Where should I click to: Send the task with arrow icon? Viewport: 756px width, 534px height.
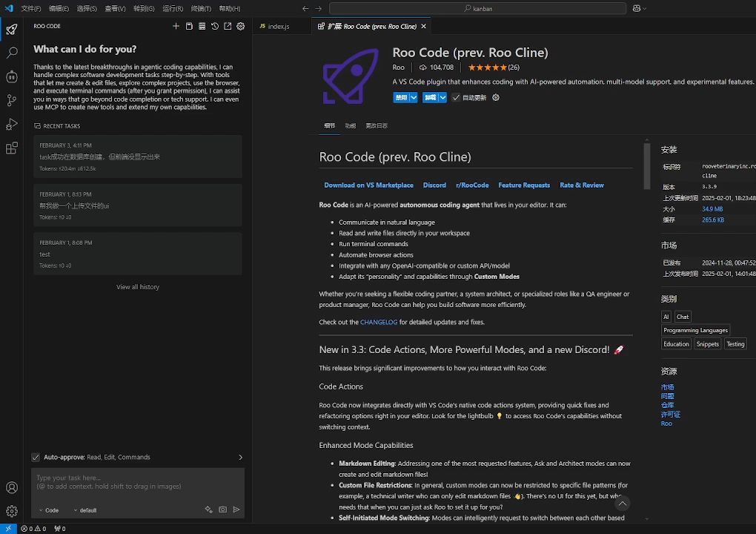point(236,510)
